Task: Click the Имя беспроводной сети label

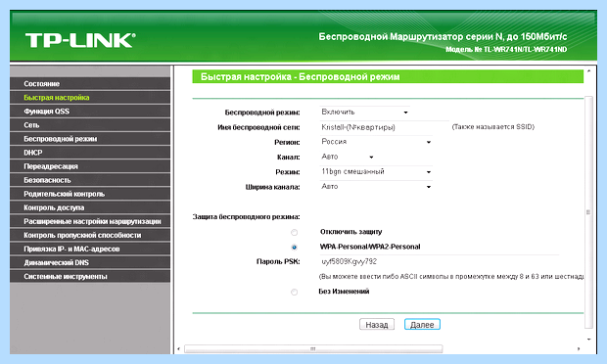Action: [x=258, y=127]
